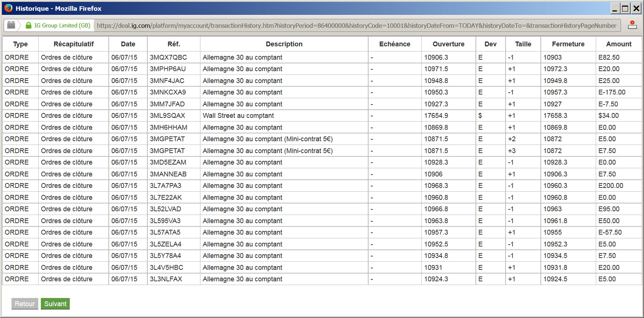Screen dimensions: 644x318
Task: Show the green padlock security details
Action: click(29, 25)
